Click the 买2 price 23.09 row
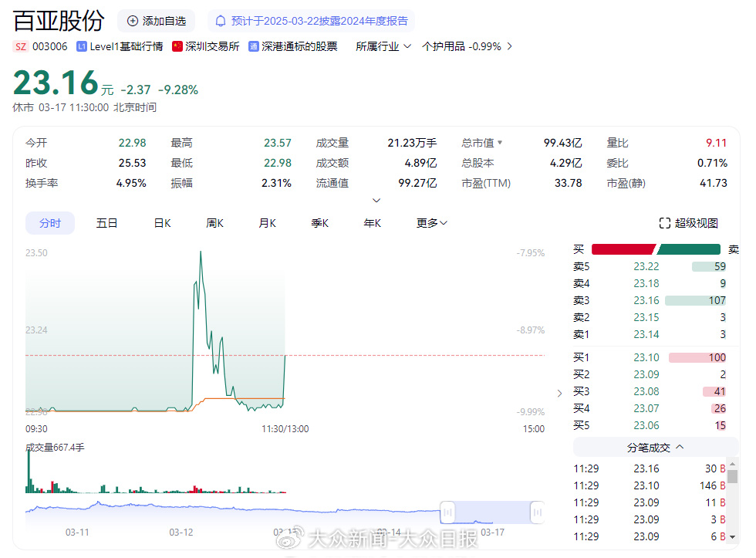The width and height of the screenshot is (756, 558). (650, 374)
